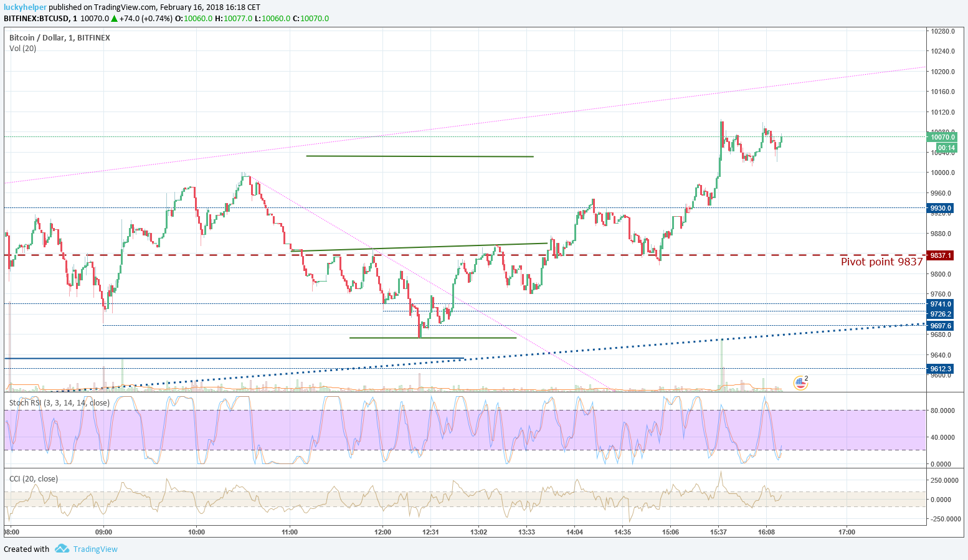Select the CCI (20, close) indicator label

34,479
